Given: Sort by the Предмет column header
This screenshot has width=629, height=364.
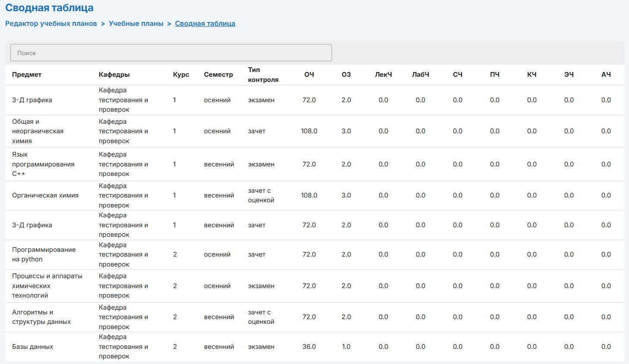Looking at the screenshot, I should [x=27, y=75].
